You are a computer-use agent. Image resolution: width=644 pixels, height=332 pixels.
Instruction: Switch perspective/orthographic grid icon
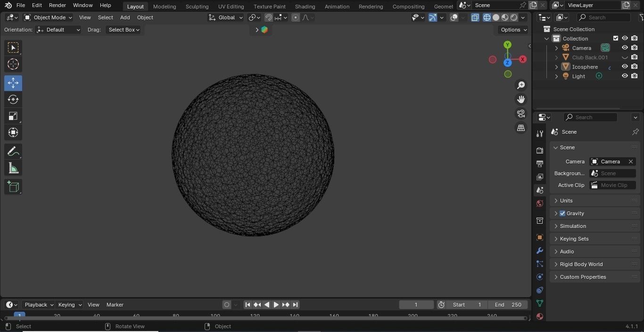pos(521,128)
